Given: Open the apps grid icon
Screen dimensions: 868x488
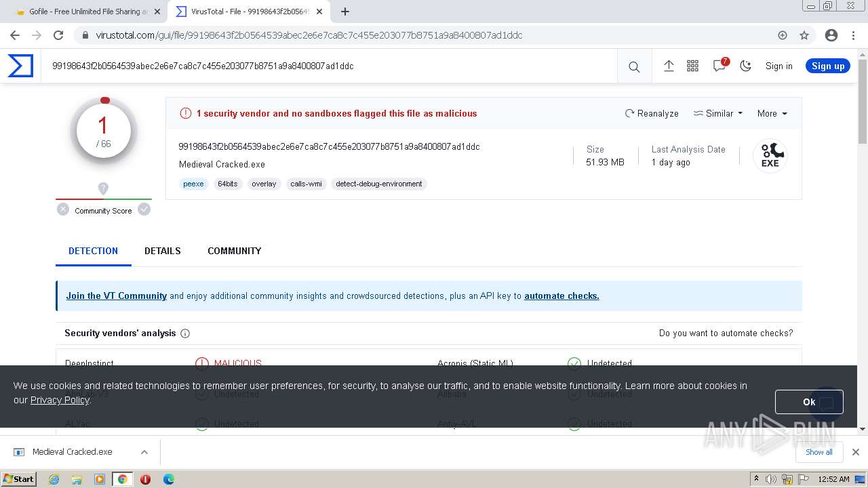Looking at the screenshot, I should pyautogui.click(x=692, y=66).
